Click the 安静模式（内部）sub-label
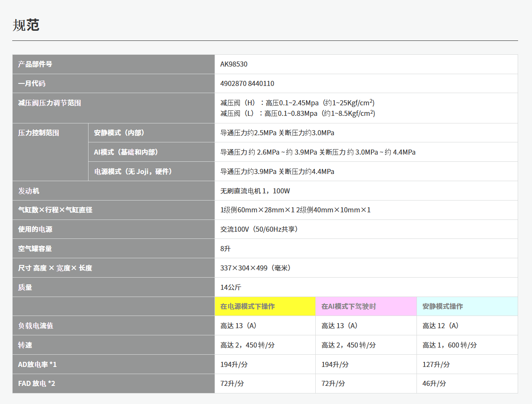This screenshot has width=532, height=404. 151,133
